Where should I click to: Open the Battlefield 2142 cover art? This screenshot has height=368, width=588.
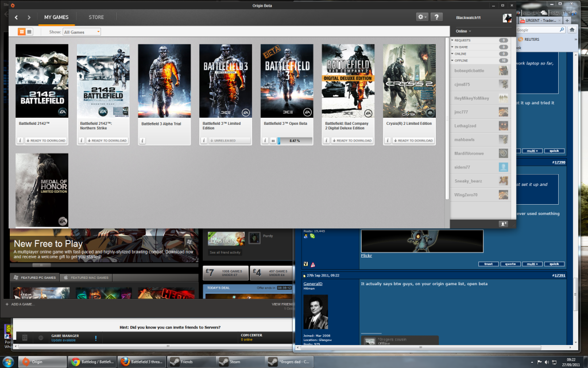(42, 81)
